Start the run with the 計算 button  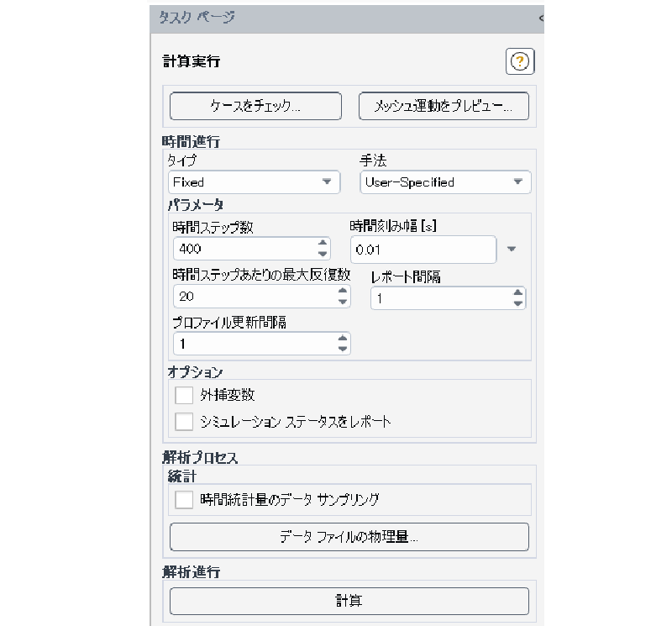(349, 601)
